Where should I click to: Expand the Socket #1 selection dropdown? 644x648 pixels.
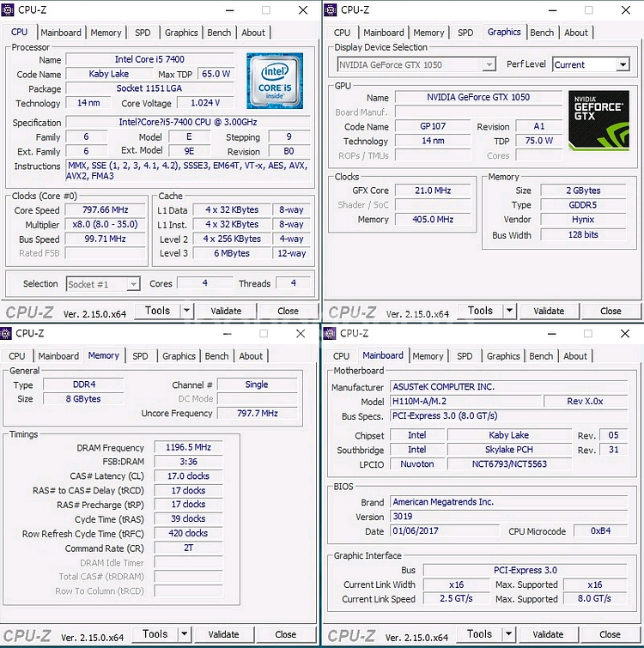click(x=132, y=284)
